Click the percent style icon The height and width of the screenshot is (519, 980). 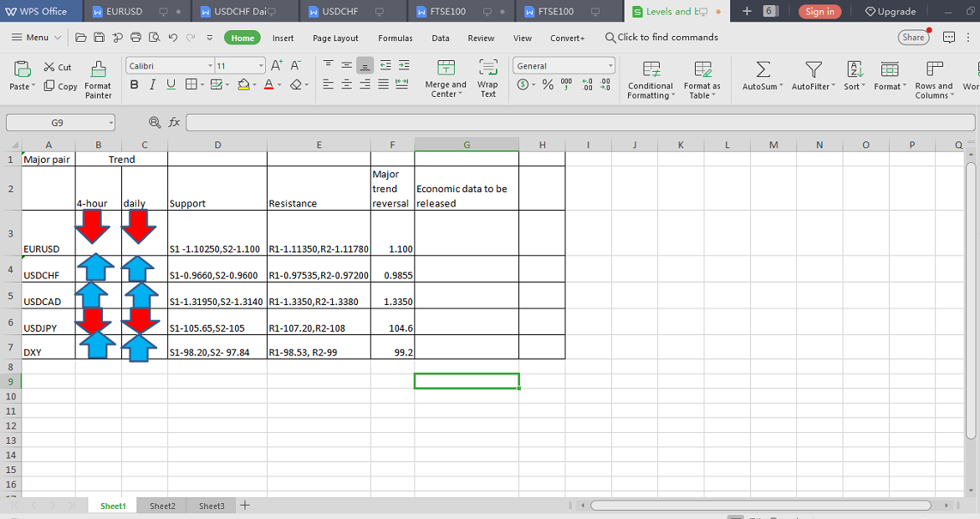548,84
